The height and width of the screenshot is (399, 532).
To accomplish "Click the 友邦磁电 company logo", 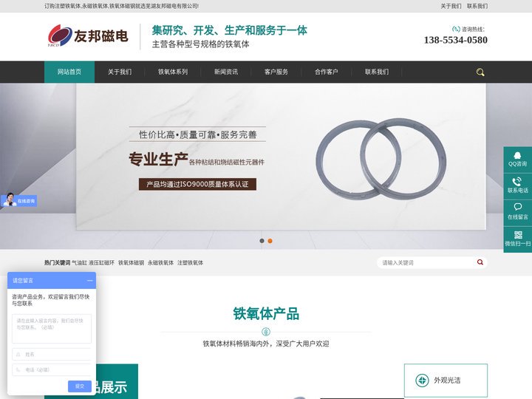I will tap(88, 35).
